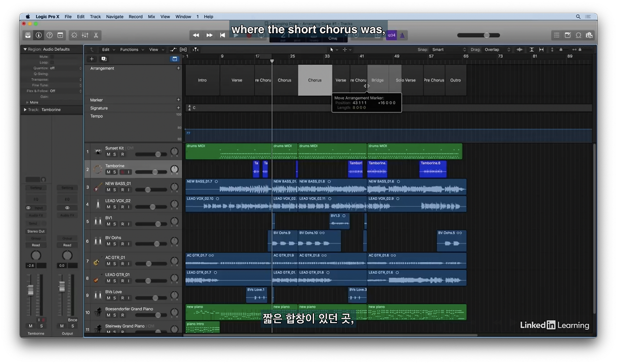Screen dimensions: 617x364
Task: Toggle the metronome click button
Action: tap(402, 35)
